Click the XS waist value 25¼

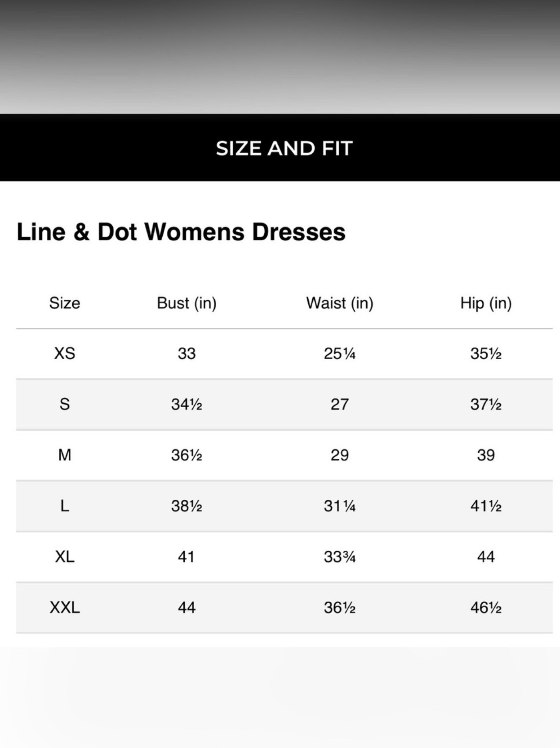click(x=340, y=354)
